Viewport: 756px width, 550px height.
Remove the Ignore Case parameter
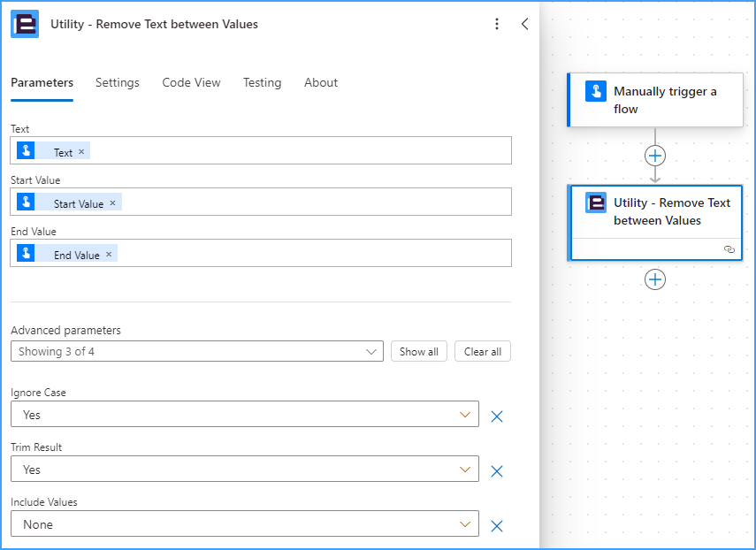point(497,416)
